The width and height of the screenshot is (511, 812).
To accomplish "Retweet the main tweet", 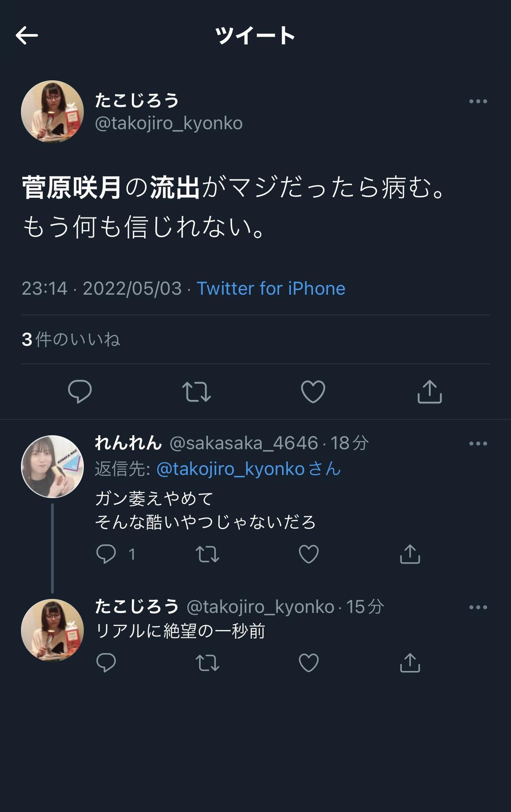I will pos(197,391).
